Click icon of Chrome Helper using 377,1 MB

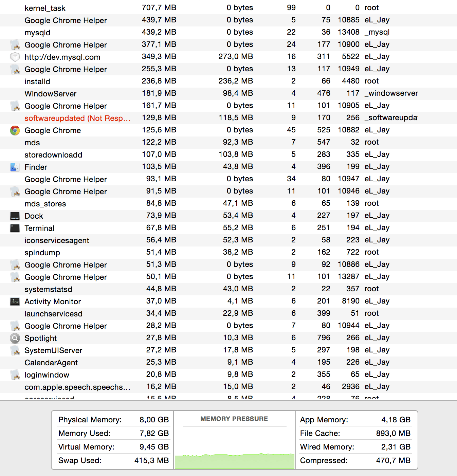click(15, 45)
